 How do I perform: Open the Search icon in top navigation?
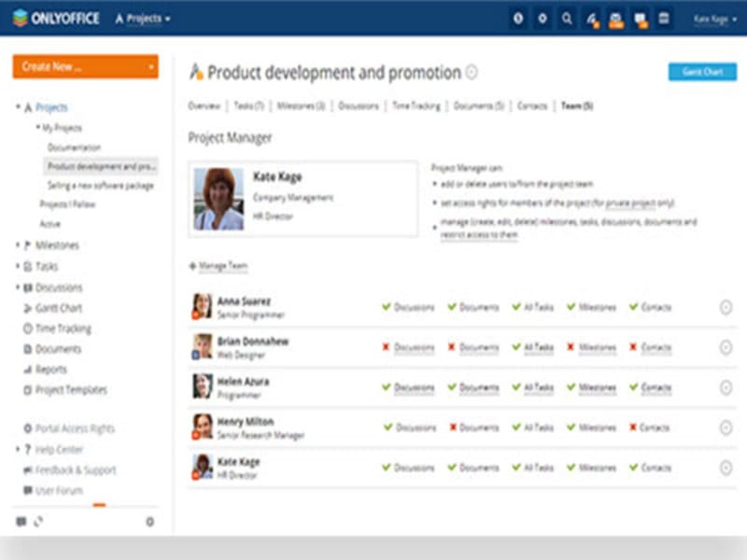567,17
